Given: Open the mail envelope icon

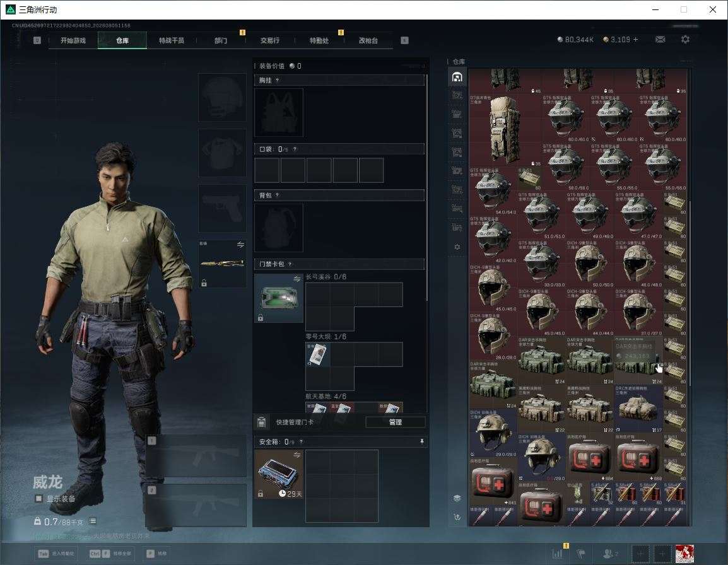Looking at the screenshot, I should click(x=660, y=40).
